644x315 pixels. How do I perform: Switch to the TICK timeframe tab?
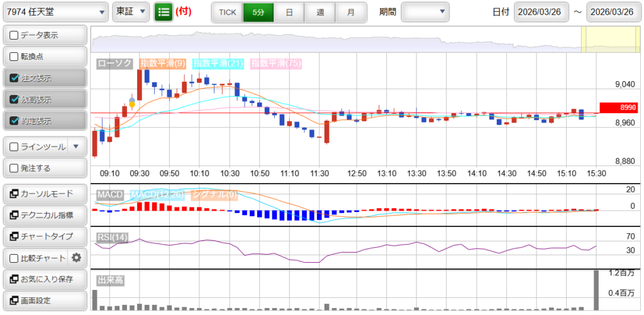(227, 12)
